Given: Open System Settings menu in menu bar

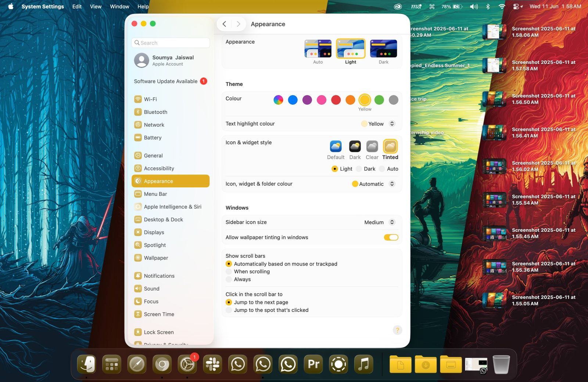Looking at the screenshot, I should (x=43, y=6).
